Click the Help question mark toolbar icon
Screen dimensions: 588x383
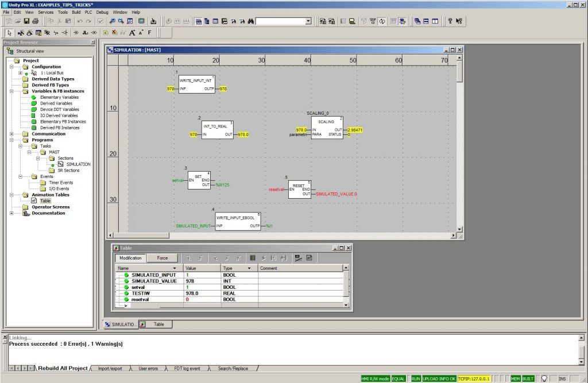pos(450,21)
